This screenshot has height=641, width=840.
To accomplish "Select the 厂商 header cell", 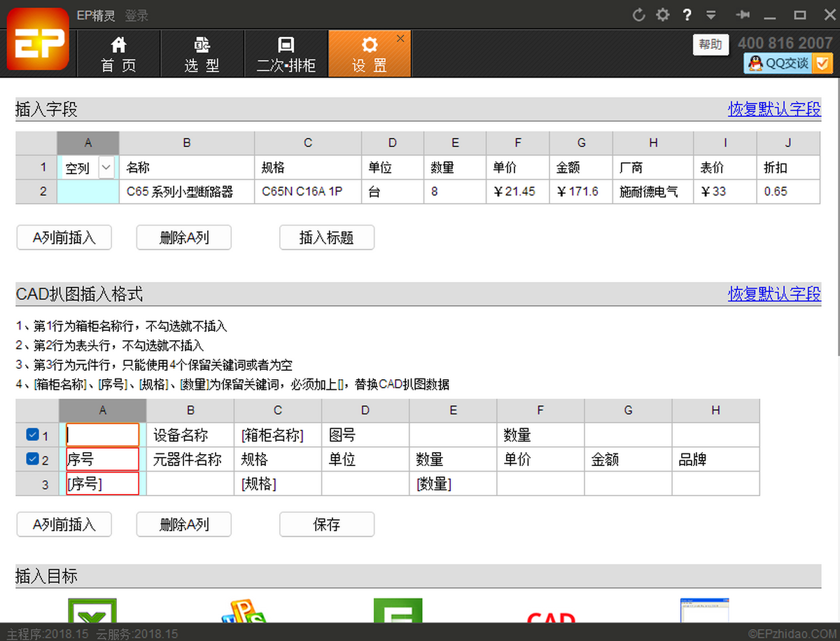I will point(653,168).
